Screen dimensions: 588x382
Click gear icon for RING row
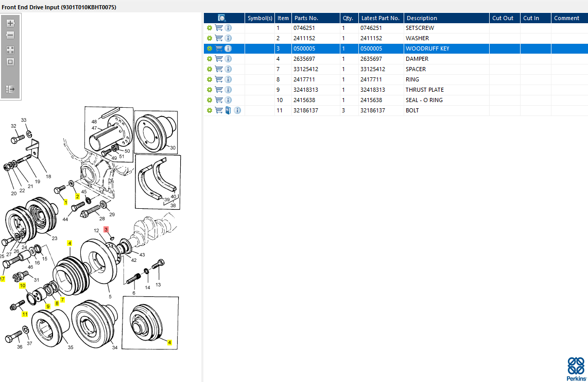click(210, 79)
